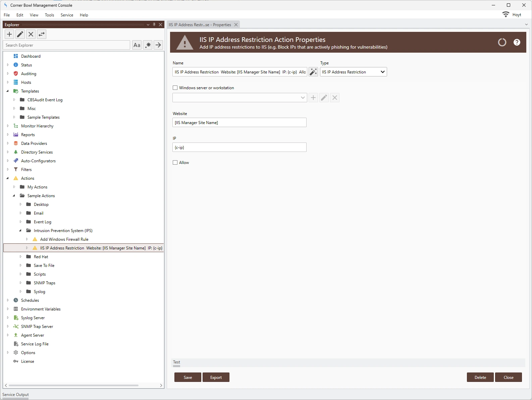Click the Delete button

(x=480, y=377)
